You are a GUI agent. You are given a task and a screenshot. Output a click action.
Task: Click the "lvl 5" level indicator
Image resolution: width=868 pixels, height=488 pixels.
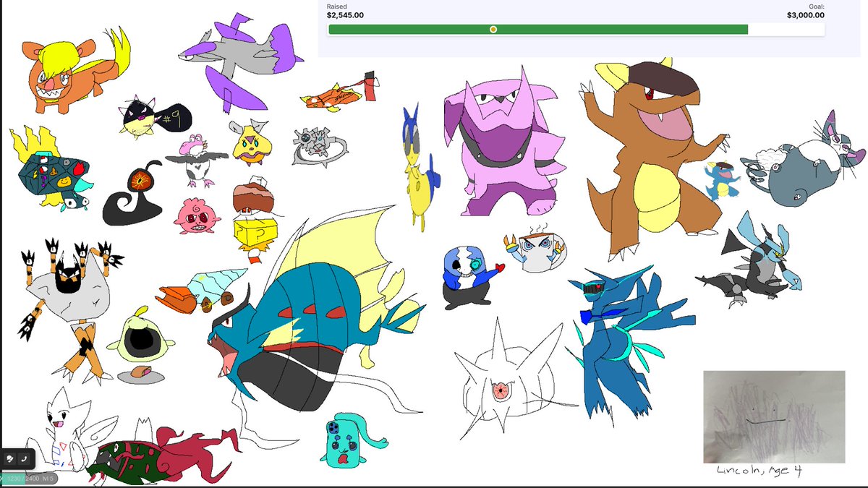(48, 478)
